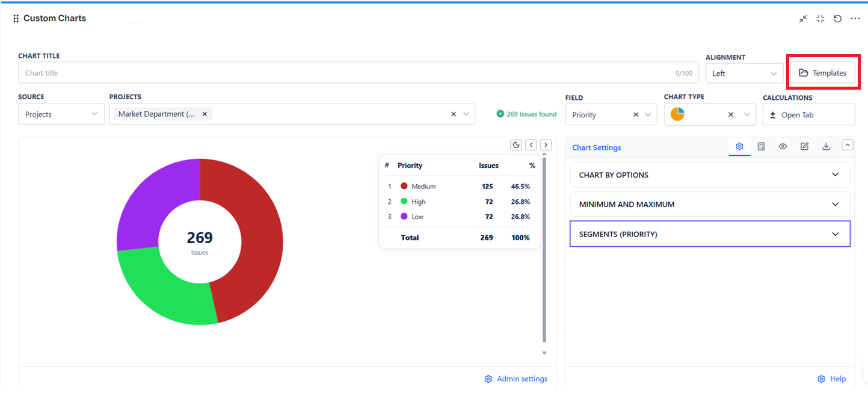Clear the chart type selection
The height and width of the screenshot is (396, 868).
tap(730, 114)
